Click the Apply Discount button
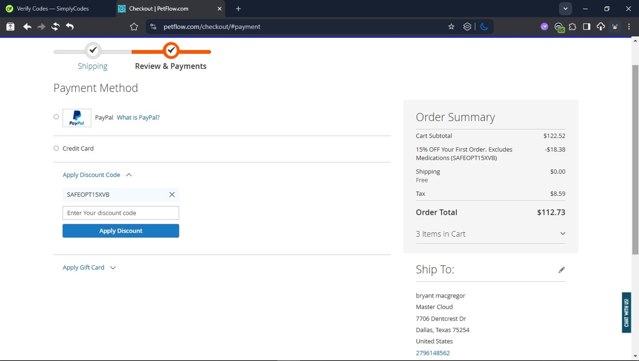 pos(121,231)
